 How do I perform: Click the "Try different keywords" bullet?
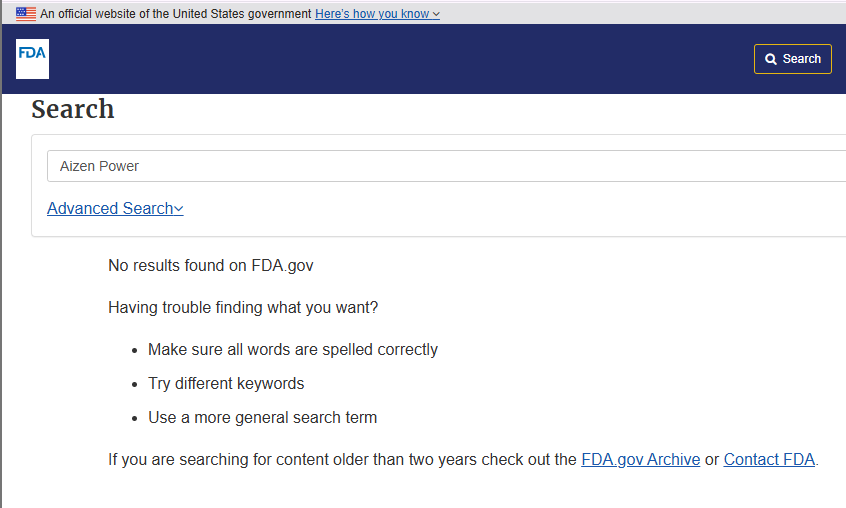pos(226,384)
